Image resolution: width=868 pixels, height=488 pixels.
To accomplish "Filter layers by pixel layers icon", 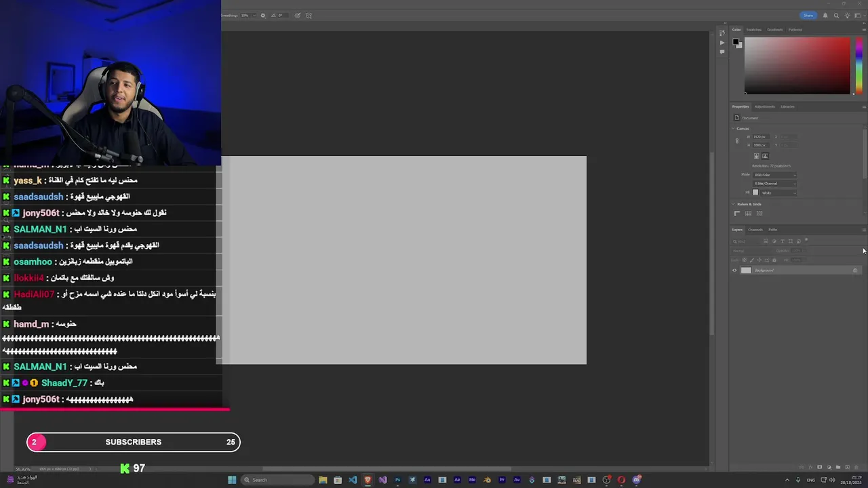I will point(766,241).
